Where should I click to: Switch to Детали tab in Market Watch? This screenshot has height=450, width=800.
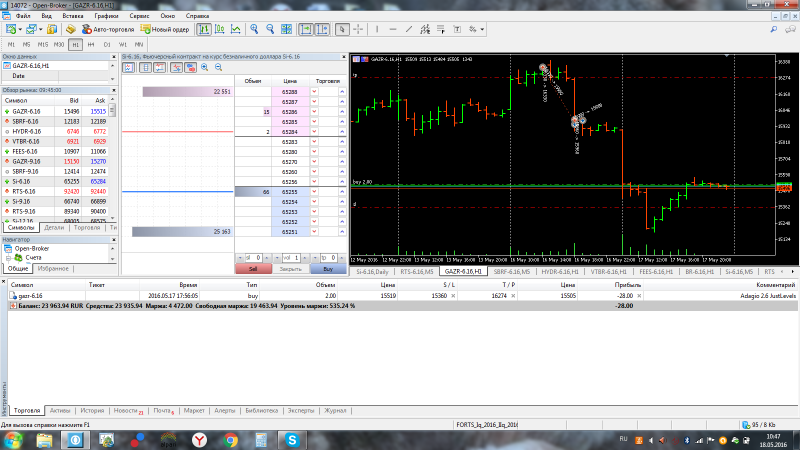54,228
